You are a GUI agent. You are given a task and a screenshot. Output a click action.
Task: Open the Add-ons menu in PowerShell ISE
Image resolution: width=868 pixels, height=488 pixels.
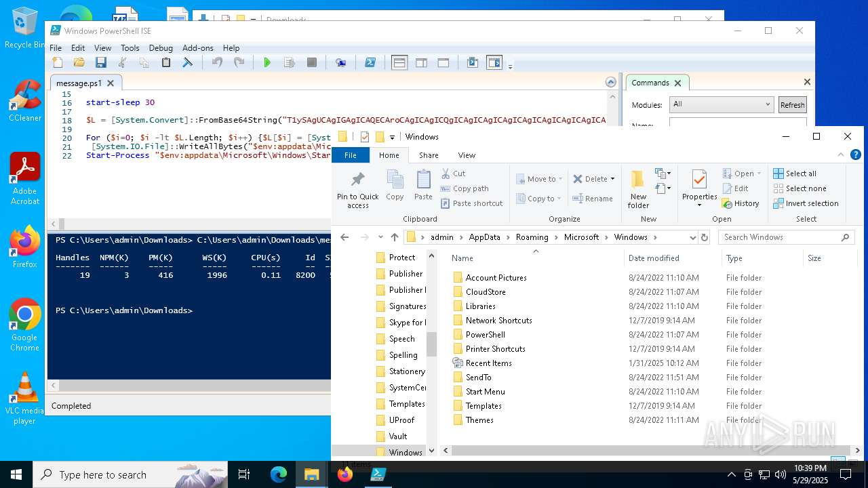pyautogui.click(x=198, y=47)
